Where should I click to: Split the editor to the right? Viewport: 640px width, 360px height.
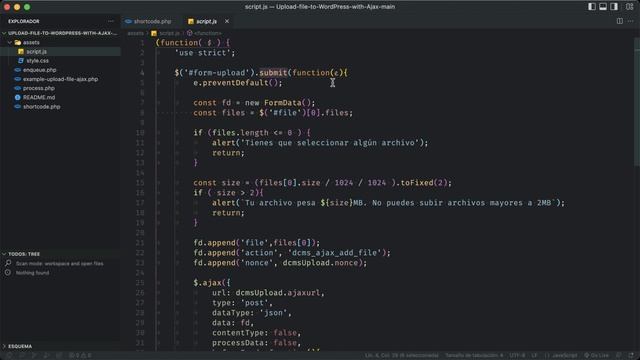(620, 21)
